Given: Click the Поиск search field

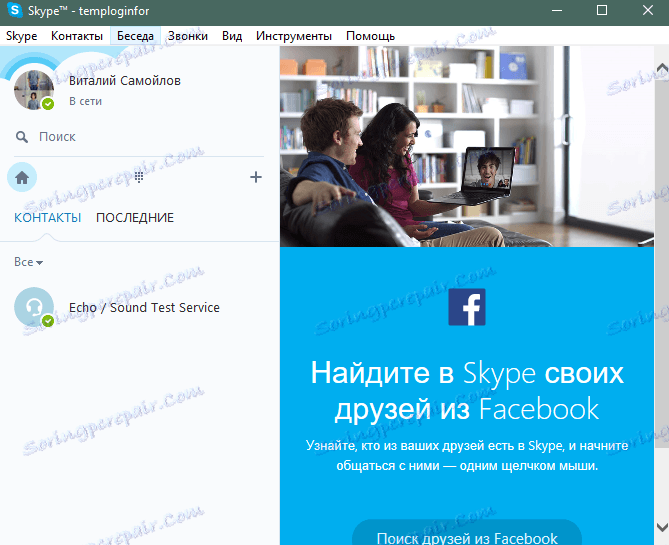Looking at the screenshot, I should click(x=139, y=137).
